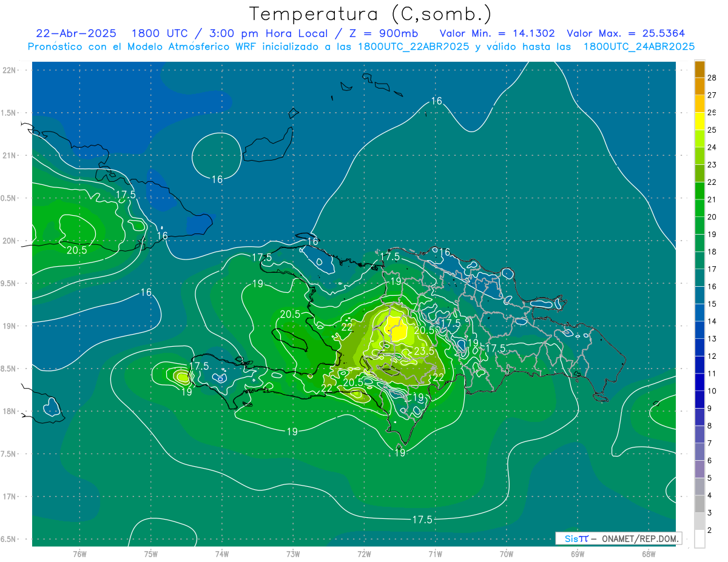
Task: Click the "72W" longitude axis label
Action: point(364,554)
